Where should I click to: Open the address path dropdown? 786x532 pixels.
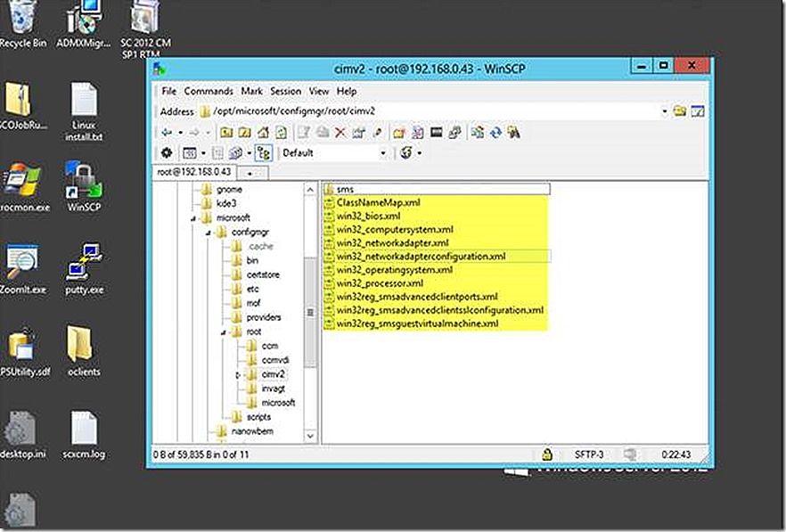(664, 111)
